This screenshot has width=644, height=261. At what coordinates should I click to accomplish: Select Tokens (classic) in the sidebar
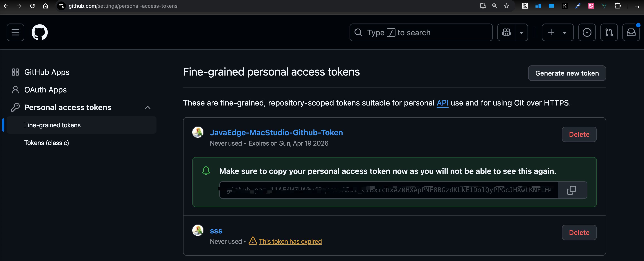click(46, 143)
